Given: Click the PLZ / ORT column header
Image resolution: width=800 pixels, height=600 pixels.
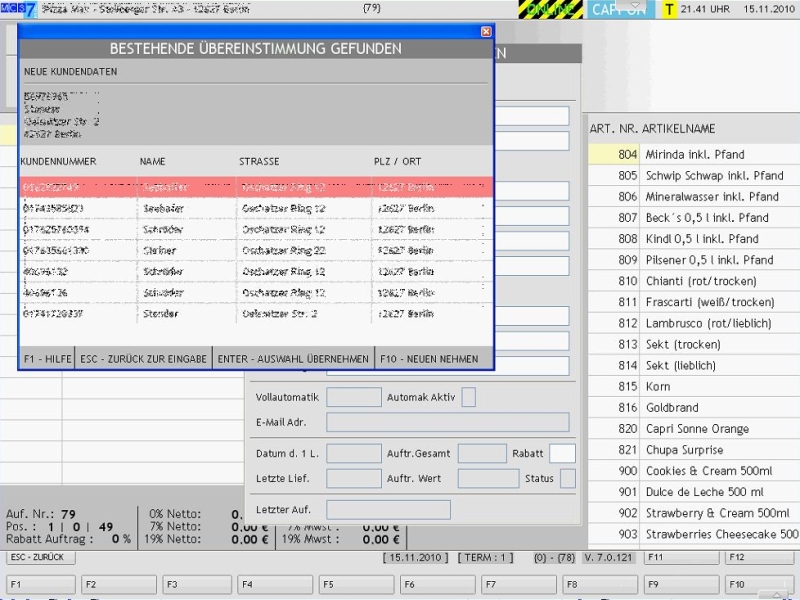Looking at the screenshot, I should [x=397, y=161].
